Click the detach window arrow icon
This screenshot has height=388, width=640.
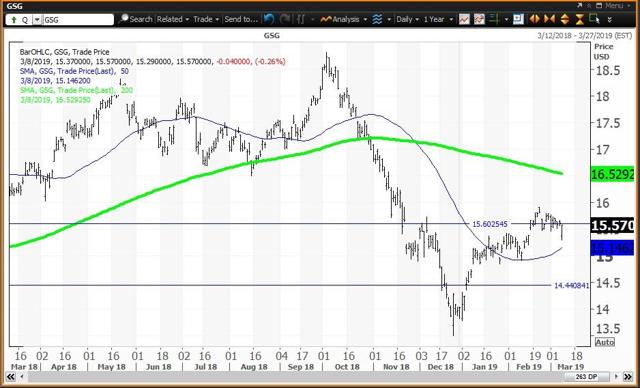pyautogui.click(x=580, y=5)
